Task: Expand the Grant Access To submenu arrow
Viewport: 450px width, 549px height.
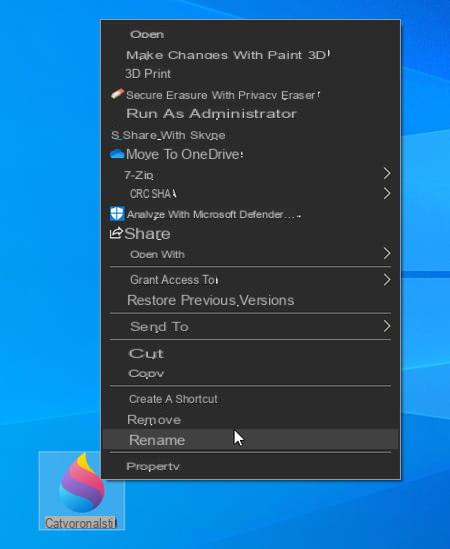Action: [x=387, y=280]
